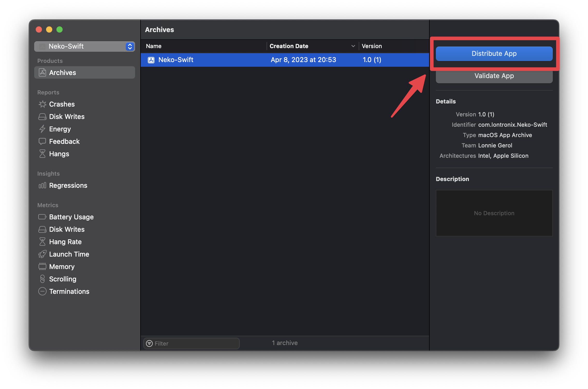Select the Neko-Swift archive row

[285, 60]
